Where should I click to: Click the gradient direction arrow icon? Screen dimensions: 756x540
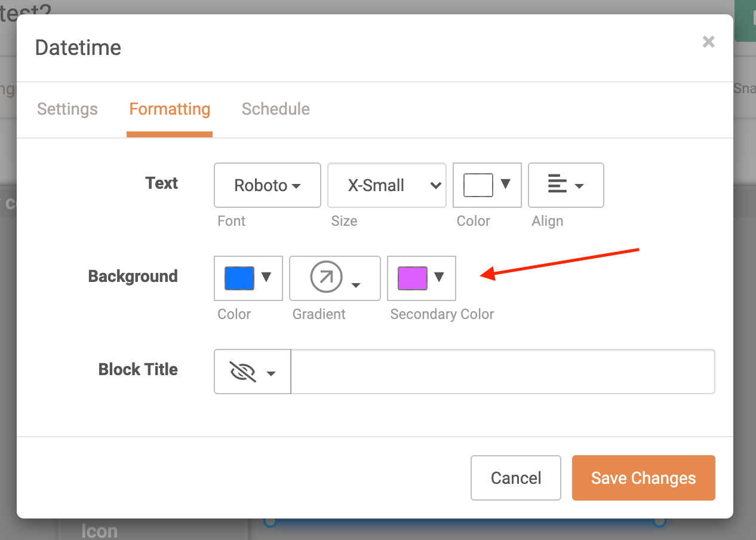click(327, 277)
